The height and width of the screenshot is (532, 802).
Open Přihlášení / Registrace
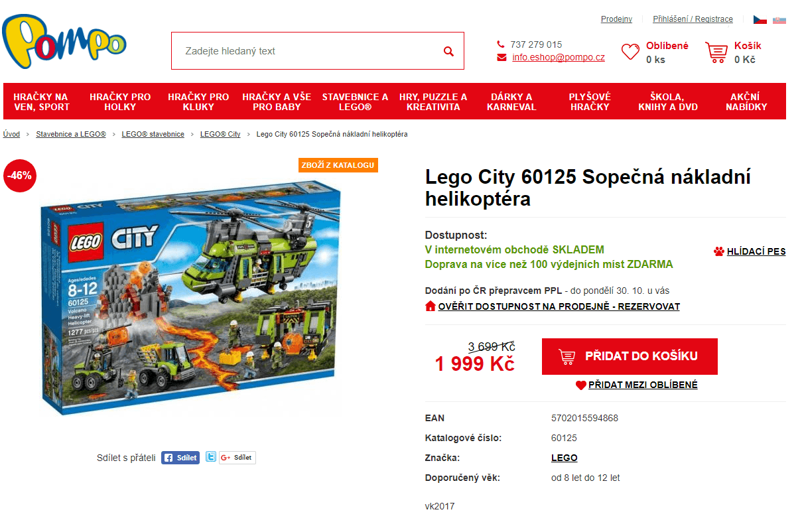coord(693,19)
